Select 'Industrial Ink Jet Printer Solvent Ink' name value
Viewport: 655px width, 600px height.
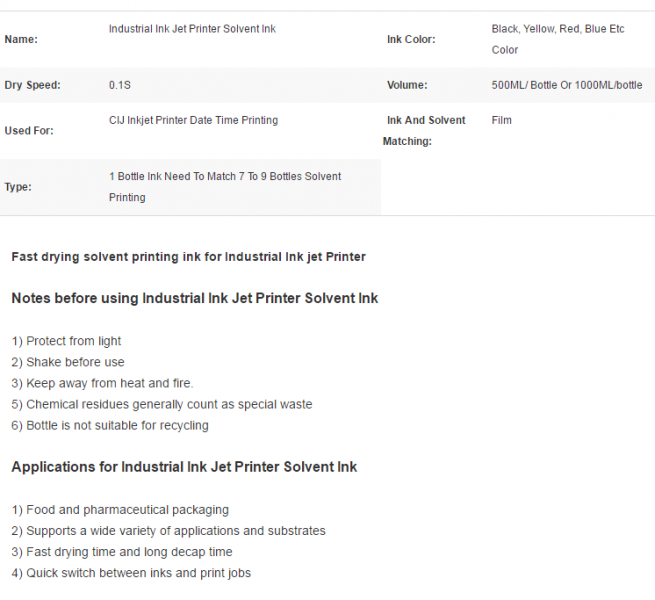pyautogui.click(x=192, y=29)
